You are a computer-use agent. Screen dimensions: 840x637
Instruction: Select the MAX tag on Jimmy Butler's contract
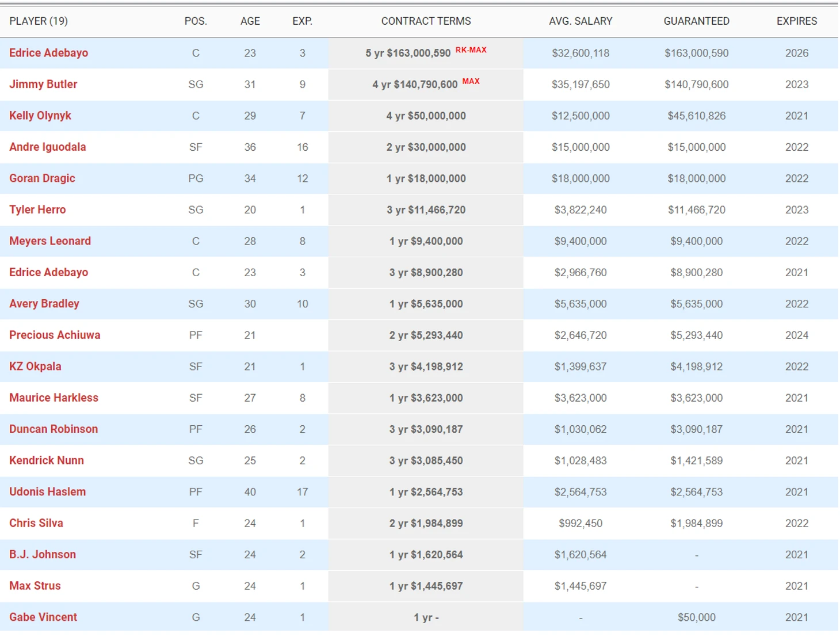pyautogui.click(x=471, y=81)
